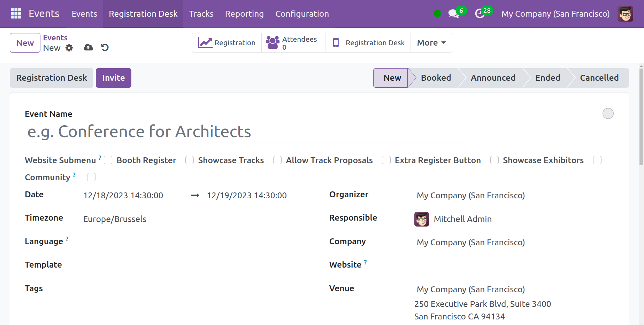This screenshot has height=325, width=644.
Task: Open the Configuration menu
Action: 302,14
